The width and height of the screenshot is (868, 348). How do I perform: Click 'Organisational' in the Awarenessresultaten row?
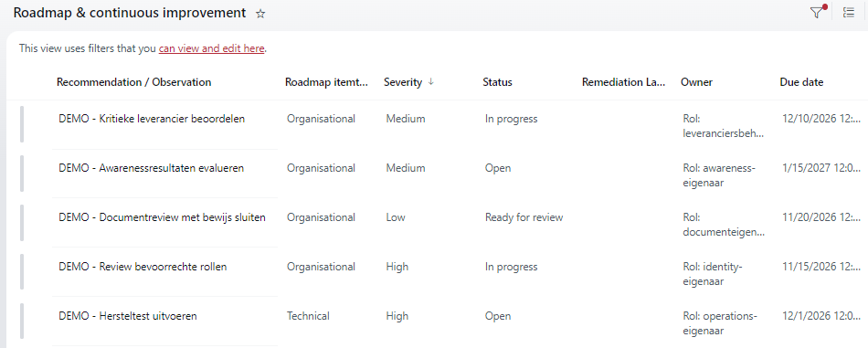click(321, 168)
